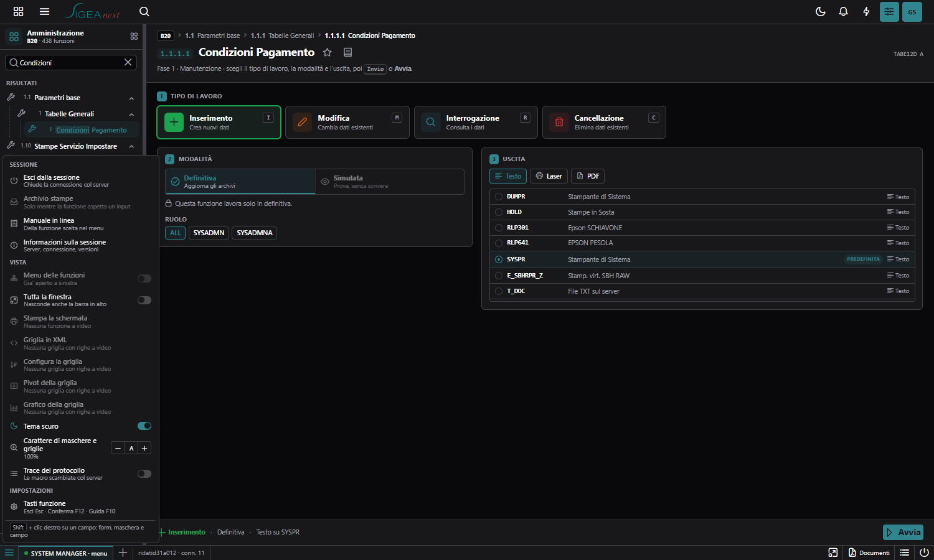Click the lightning bolt icon in the top bar
This screenshot has height=560, width=934.
click(x=866, y=12)
